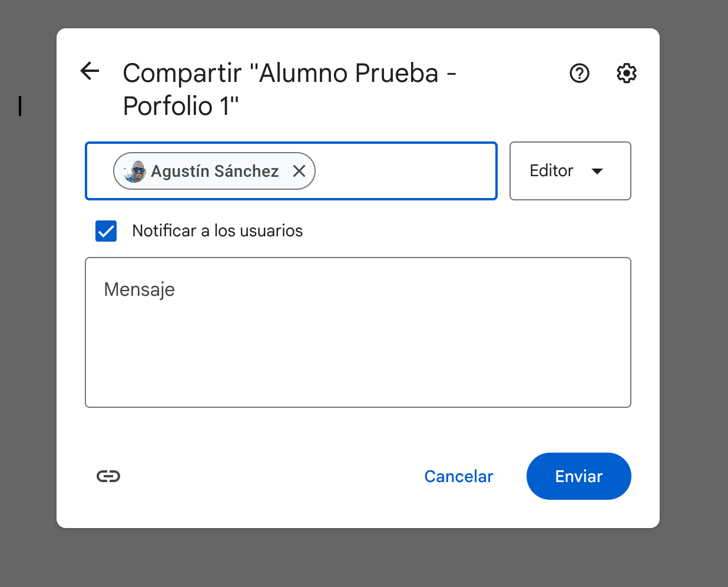This screenshot has width=728, height=587.
Task: Uncheck the Notificar a los usuarios checkbox
Action: (x=106, y=231)
